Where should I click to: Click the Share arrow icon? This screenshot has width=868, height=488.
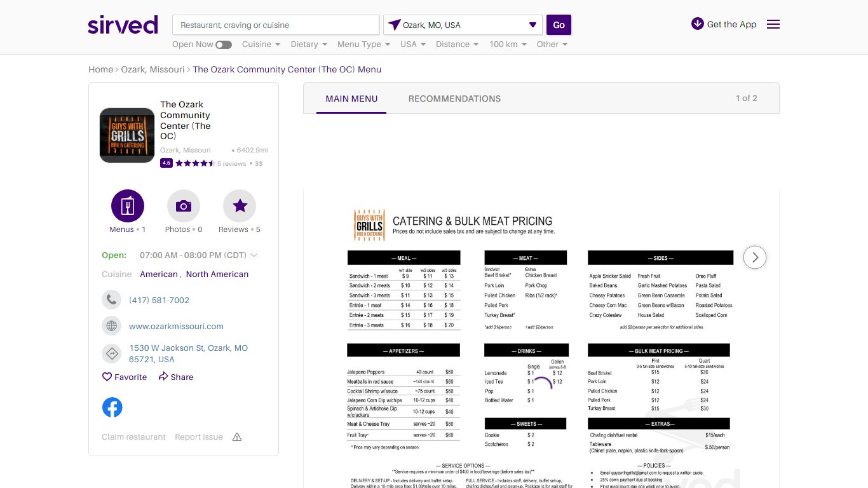pos(163,377)
